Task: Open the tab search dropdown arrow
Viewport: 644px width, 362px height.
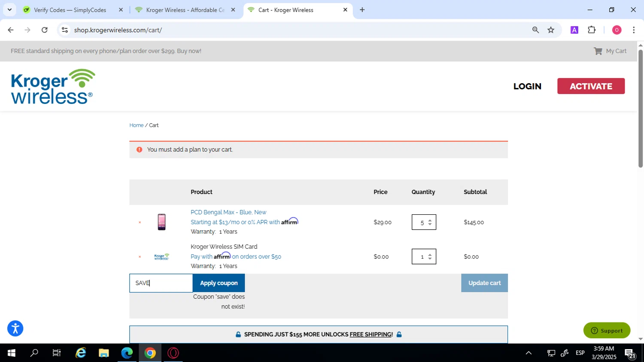Action: tap(9, 9)
